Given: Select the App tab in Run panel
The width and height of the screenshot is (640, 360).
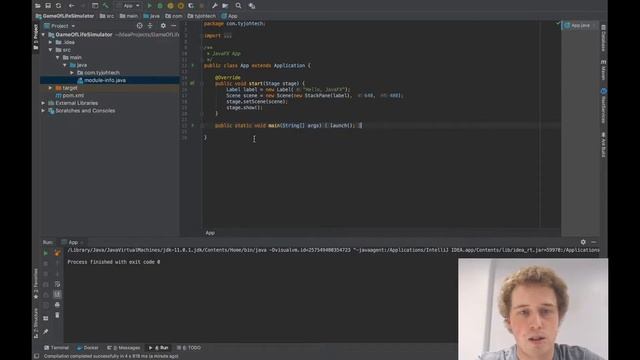Looking at the screenshot, I should (72, 242).
